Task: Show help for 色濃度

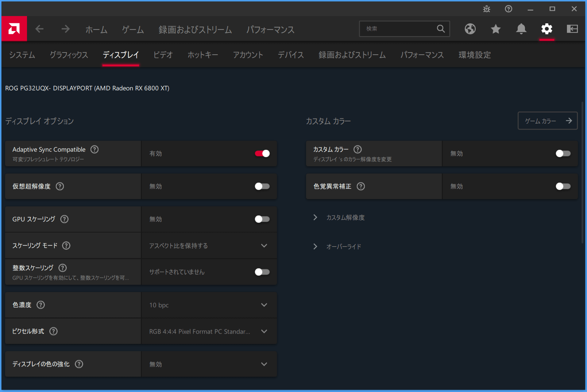Action: coord(41,305)
